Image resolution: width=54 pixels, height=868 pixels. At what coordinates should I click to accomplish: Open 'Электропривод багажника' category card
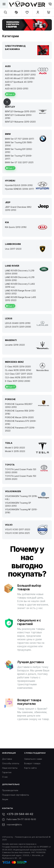[x=27, y=50]
